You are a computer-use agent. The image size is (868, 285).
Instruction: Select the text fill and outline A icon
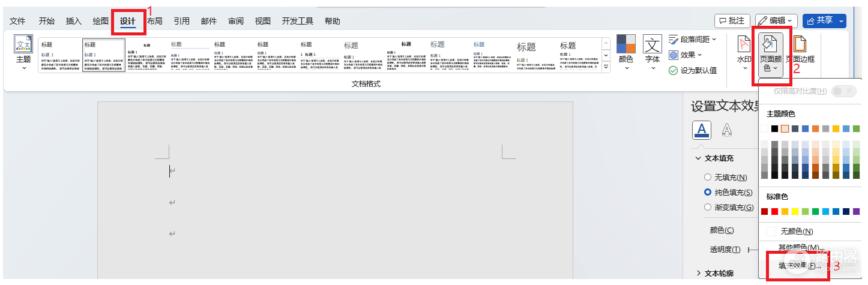702,130
